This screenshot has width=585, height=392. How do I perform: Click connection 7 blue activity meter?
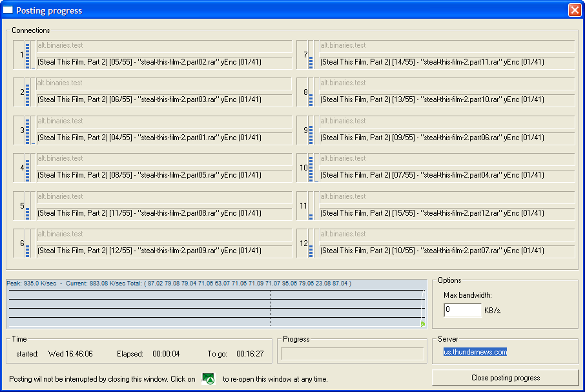point(311,55)
